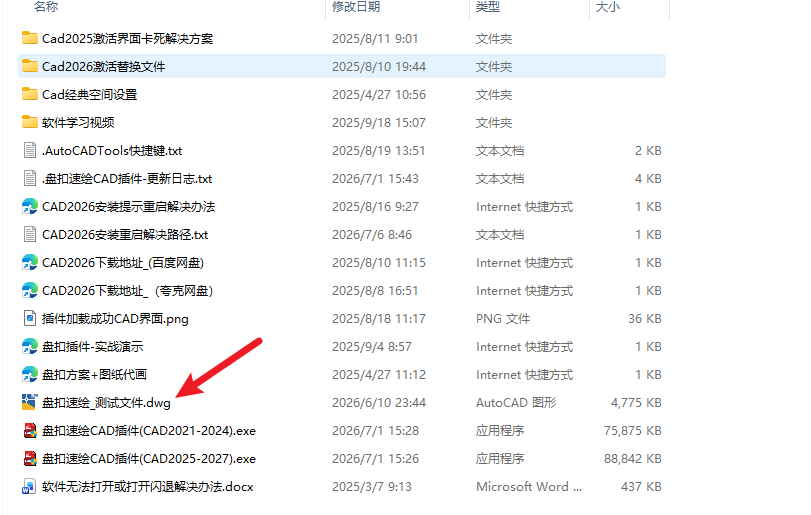The image size is (811, 515).
Task: Select the Cad经典空间设置 folder icon
Action: [x=29, y=94]
